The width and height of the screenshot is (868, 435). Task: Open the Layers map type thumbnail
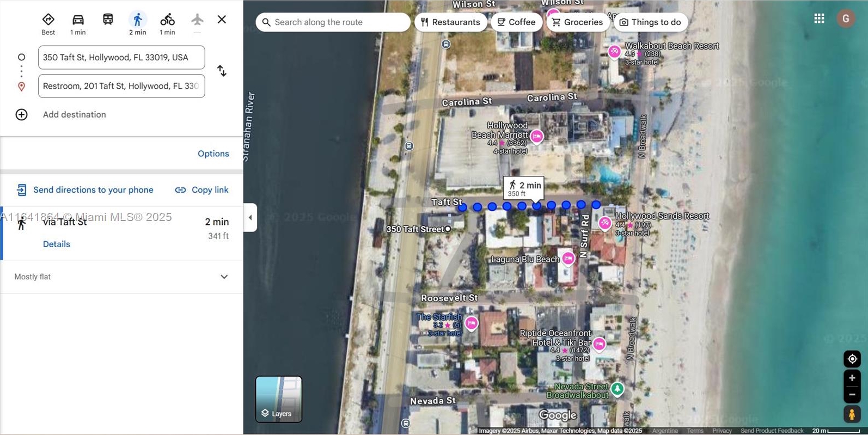pyautogui.click(x=279, y=399)
